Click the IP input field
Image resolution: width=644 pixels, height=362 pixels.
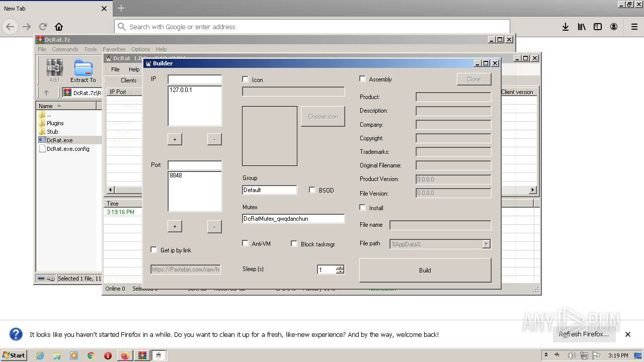[195, 79]
